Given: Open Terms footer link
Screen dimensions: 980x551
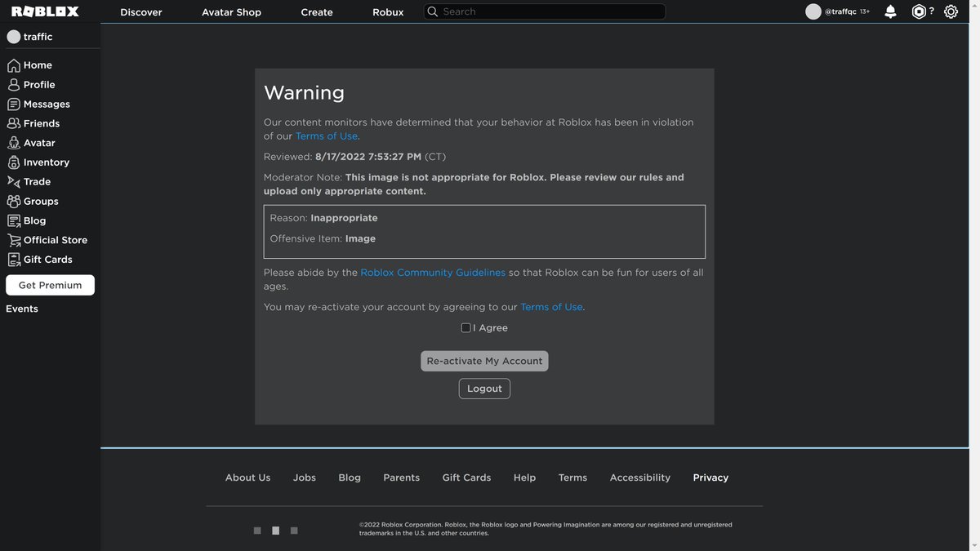Looking at the screenshot, I should click(x=572, y=478).
